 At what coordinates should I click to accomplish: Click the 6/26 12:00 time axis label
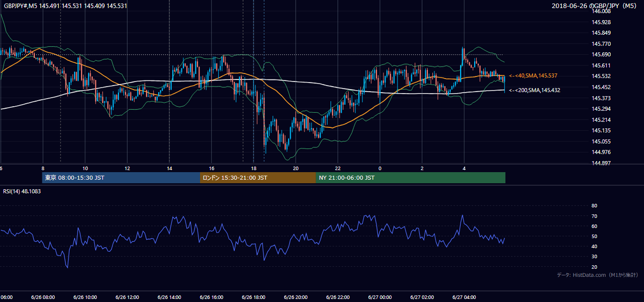pyautogui.click(x=127, y=297)
